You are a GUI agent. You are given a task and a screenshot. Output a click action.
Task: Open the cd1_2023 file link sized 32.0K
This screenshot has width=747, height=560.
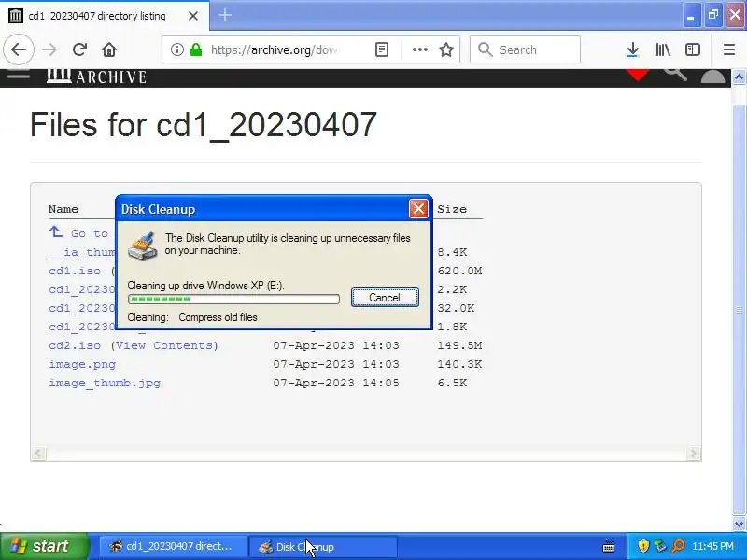point(82,308)
